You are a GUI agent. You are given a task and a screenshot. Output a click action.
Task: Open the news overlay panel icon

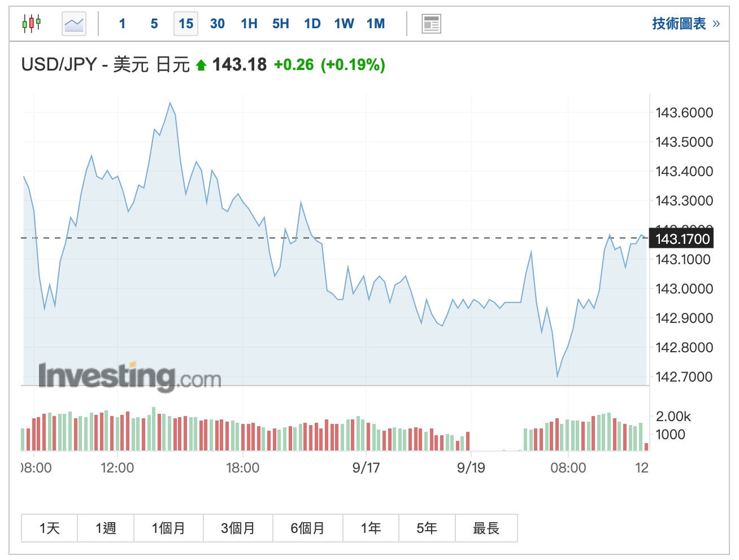pyautogui.click(x=432, y=24)
